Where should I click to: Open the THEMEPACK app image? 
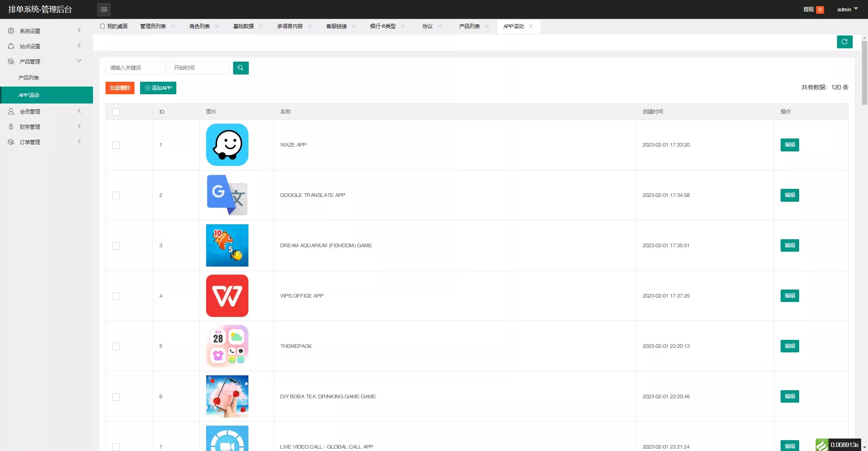(x=227, y=346)
